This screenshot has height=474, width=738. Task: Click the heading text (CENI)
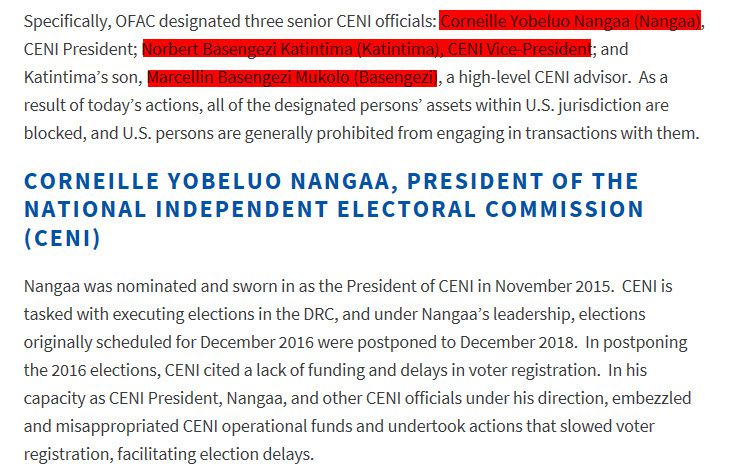pos(62,238)
